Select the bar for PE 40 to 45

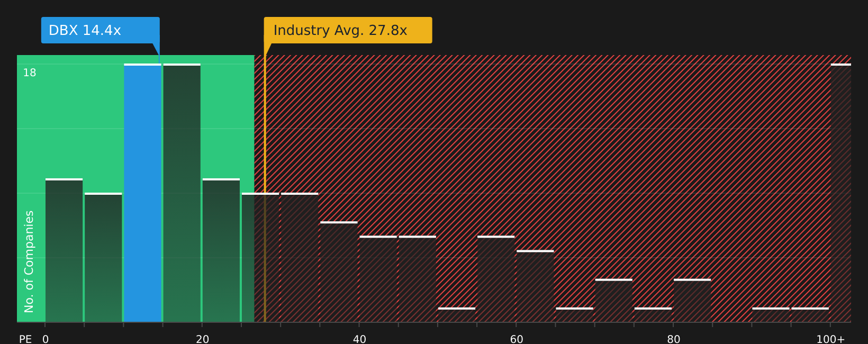pos(378,279)
